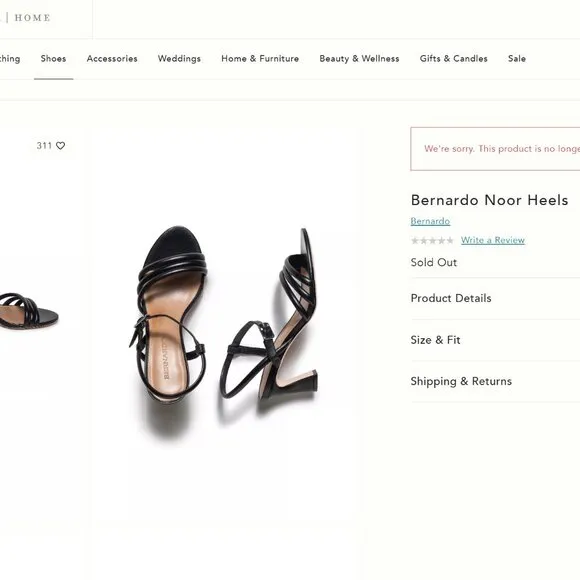Click the HOME logo text in header
Viewport: 580px width, 580px height.
(x=33, y=18)
